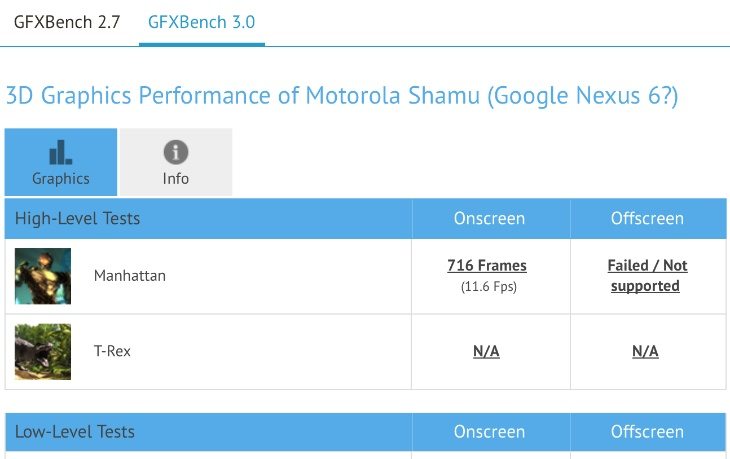Click High-Level Offscreen column header
730x459 pixels.
(x=647, y=218)
